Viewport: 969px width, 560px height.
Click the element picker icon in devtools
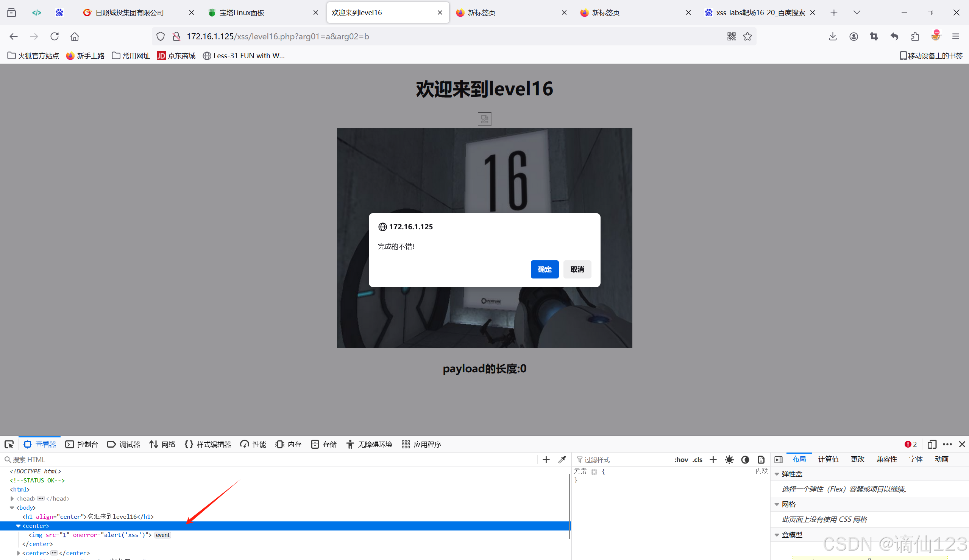tap(9, 444)
